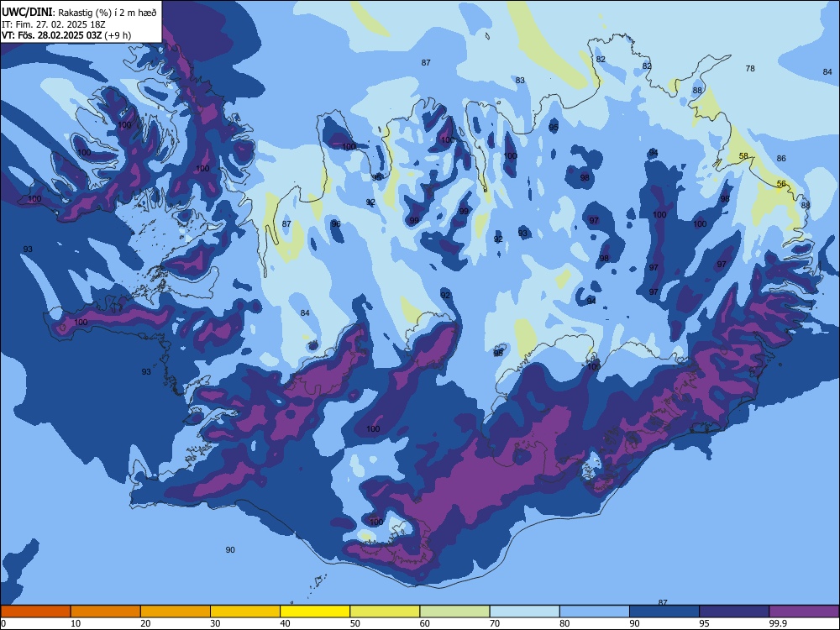Click the '10' tick label under the legend bar
This screenshot has height=630, width=840.
(x=76, y=623)
